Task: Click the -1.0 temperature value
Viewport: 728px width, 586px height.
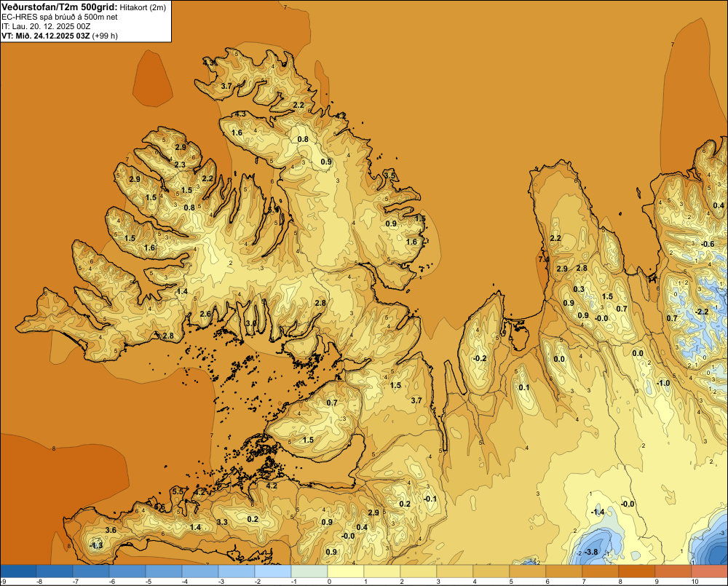Action: tap(663, 383)
